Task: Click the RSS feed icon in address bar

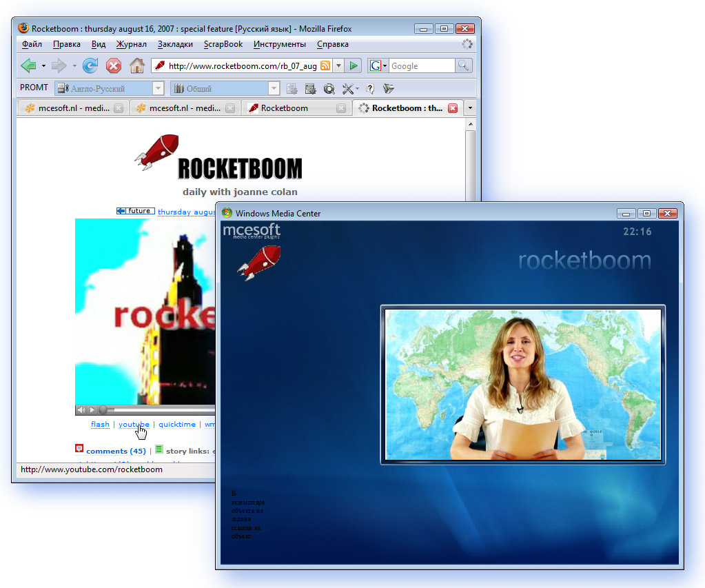Action: tap(325, 65)
